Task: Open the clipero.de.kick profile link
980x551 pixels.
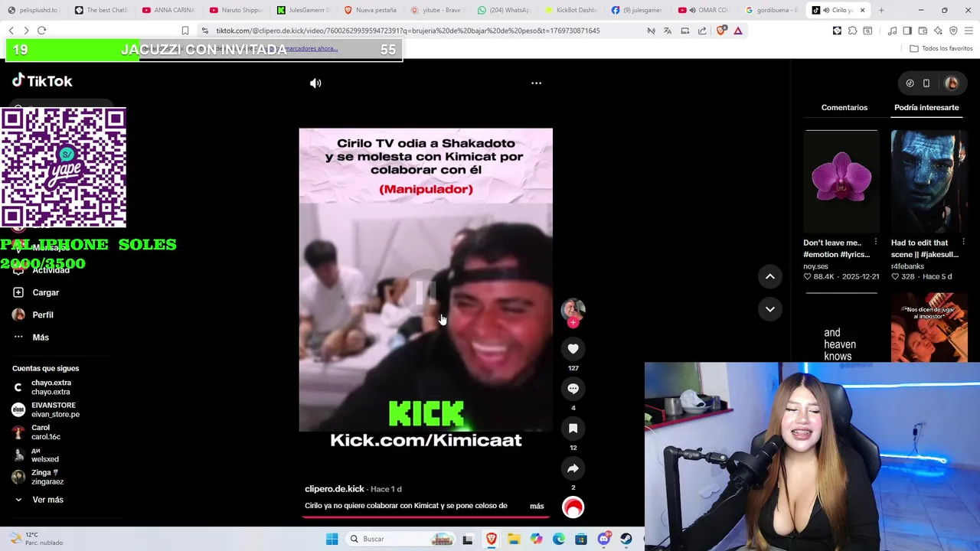Action: (x=335, y=489)
